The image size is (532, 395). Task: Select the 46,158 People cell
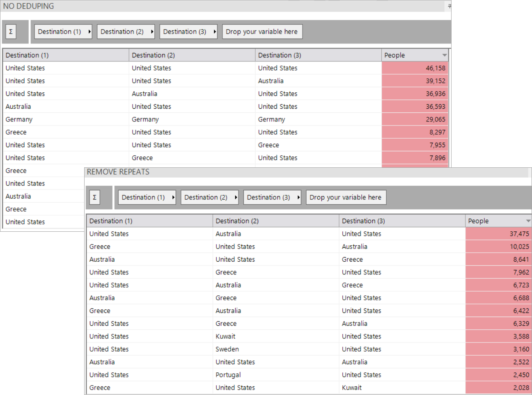tap(415, 68)
